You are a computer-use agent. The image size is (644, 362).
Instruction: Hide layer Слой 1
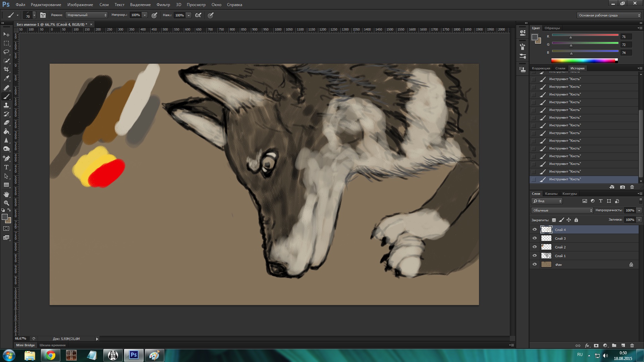tap(535, 256)
